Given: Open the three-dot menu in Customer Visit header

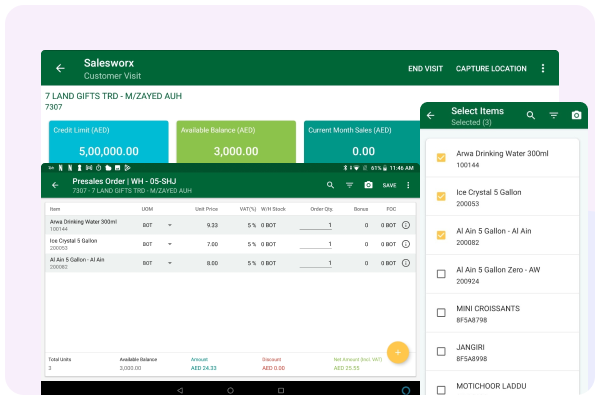Looking at the screenshot, I should [x=543, y=68].
